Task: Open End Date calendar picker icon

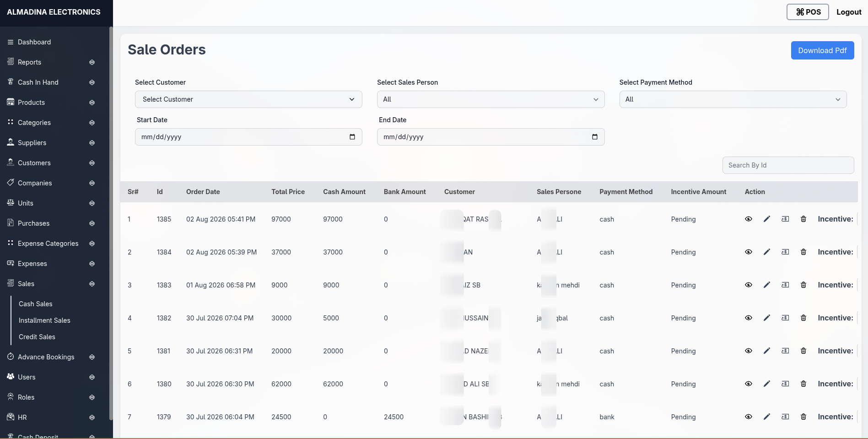Action: [595, 137]
